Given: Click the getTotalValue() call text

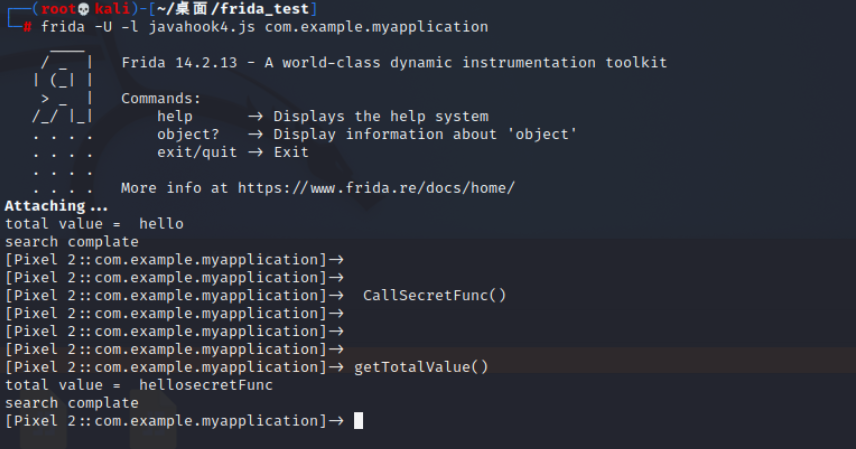Looking at the screenshot, I should pyautogui.click(x=421, y=367).
